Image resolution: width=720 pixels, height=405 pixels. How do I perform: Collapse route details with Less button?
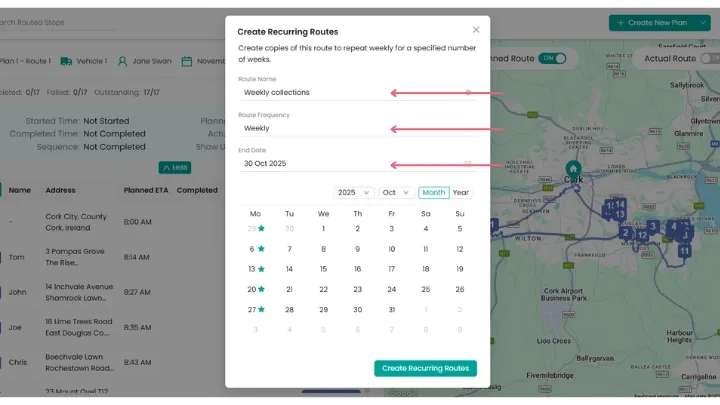coord(174,167)
